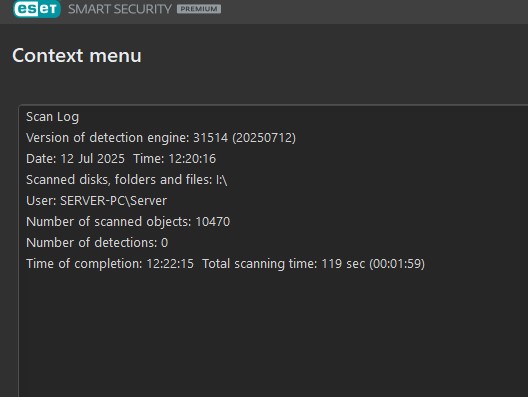The height and width of the screenshot is (397, 528).
Task: Click the Number of scanned objects label
Action: (109, 222)
